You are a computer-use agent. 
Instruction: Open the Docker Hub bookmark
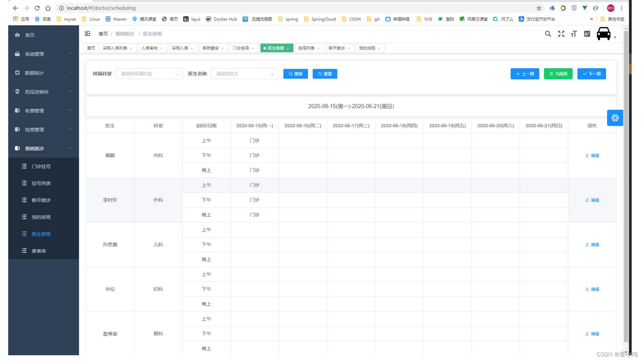point(221,19)
